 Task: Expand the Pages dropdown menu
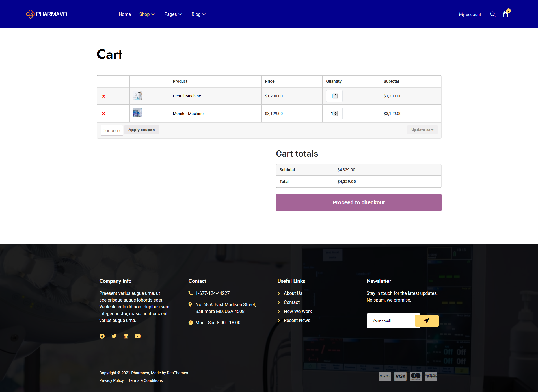pyautogui.click(x=173, y=14)
